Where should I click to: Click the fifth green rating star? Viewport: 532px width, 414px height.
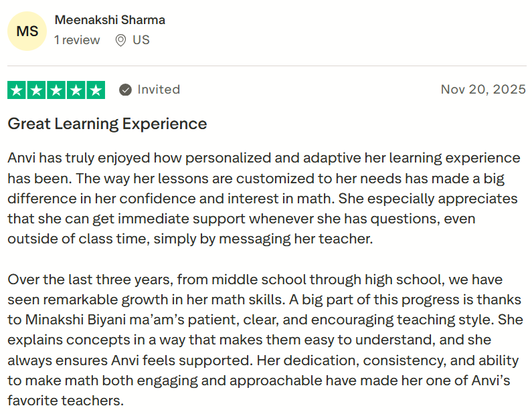point(96,90)
